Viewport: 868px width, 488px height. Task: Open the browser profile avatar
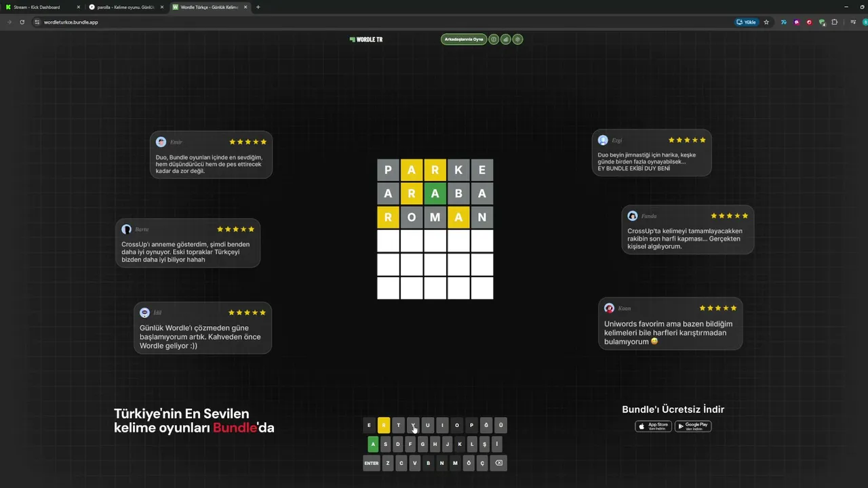pyautogui.click(x=865, y=22)
